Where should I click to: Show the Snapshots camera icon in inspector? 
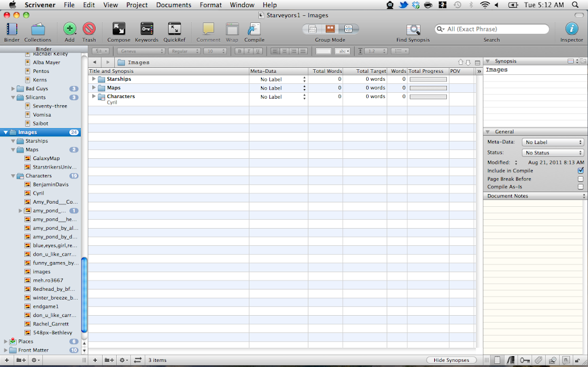[x=552, y=360]
